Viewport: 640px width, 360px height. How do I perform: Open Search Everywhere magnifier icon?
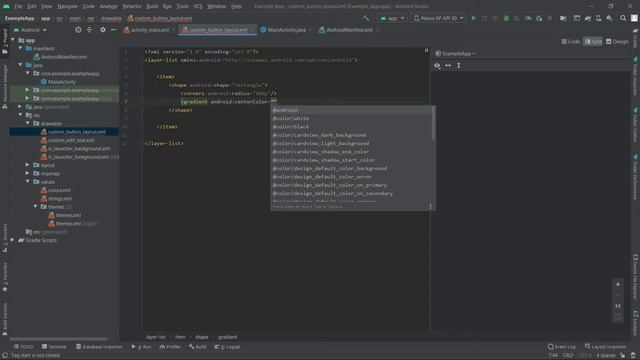pos(623,18)
